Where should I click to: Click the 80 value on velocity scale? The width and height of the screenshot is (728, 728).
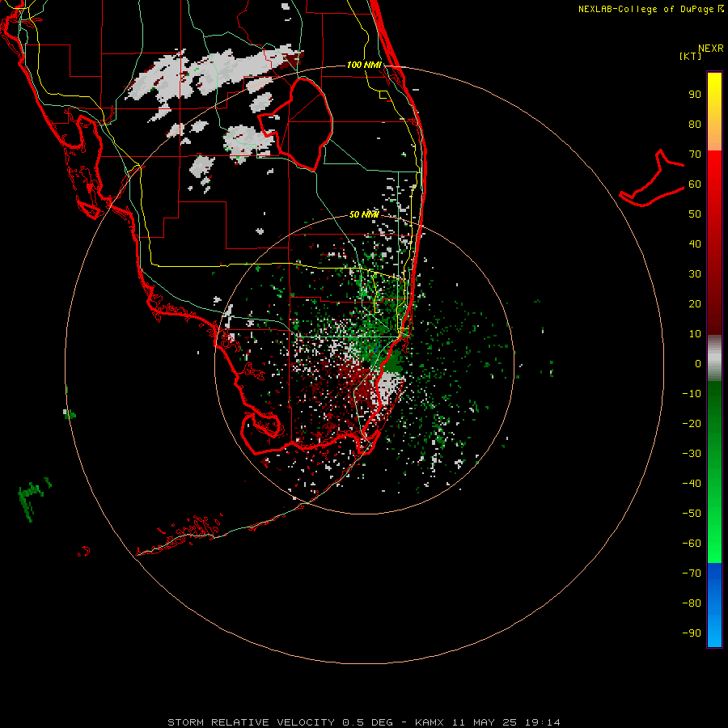click(695, 124)
